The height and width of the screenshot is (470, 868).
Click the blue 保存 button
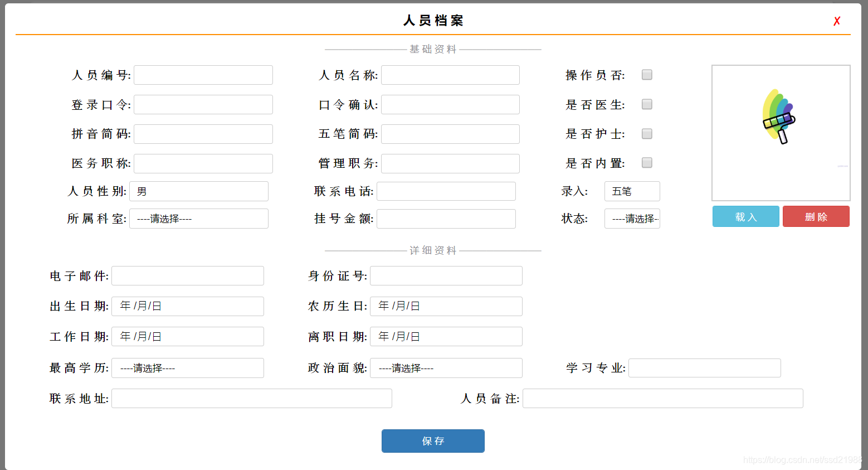(433, 441)
